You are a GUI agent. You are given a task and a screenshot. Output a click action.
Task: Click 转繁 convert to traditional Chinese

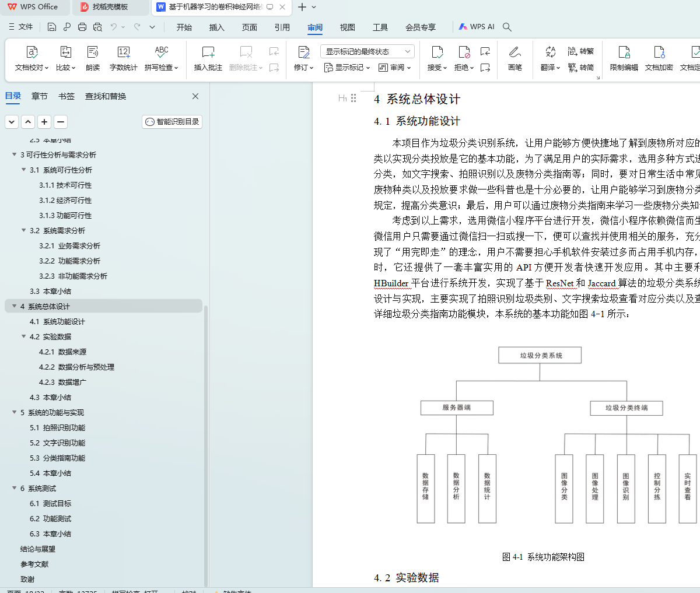pos(581,51)
